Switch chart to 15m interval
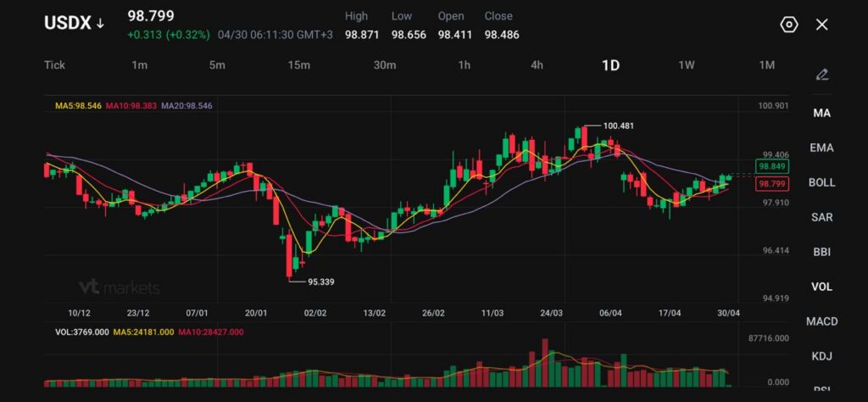The height and width of the screenshot is (402, 868). (x=298, y=65)
